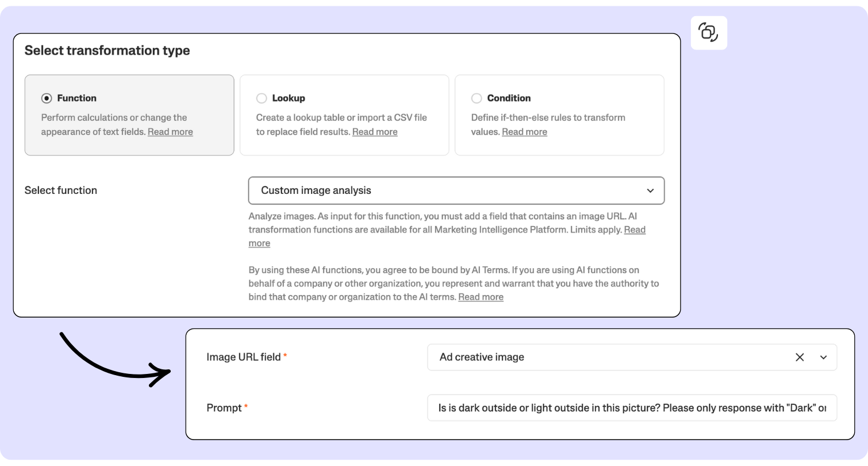
Task: Click into the Prompt text field
Action: pos(631,408)
